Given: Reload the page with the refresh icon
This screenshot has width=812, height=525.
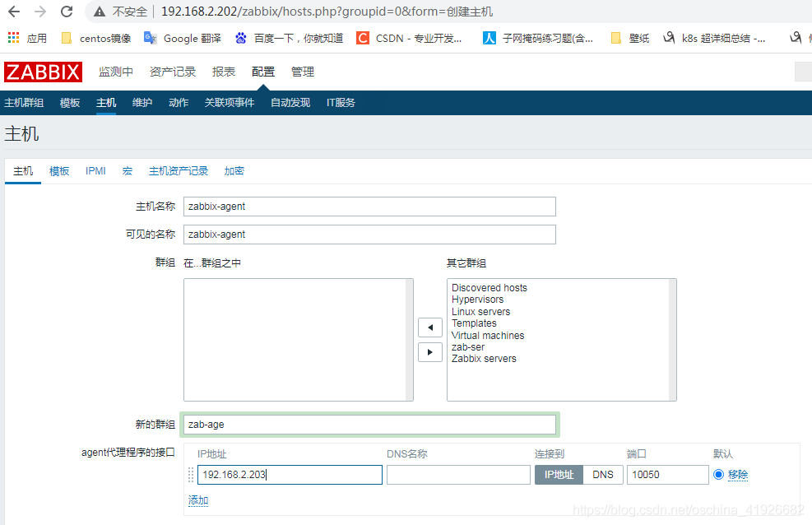Looking at the screenshot, I should coord(67,12).
